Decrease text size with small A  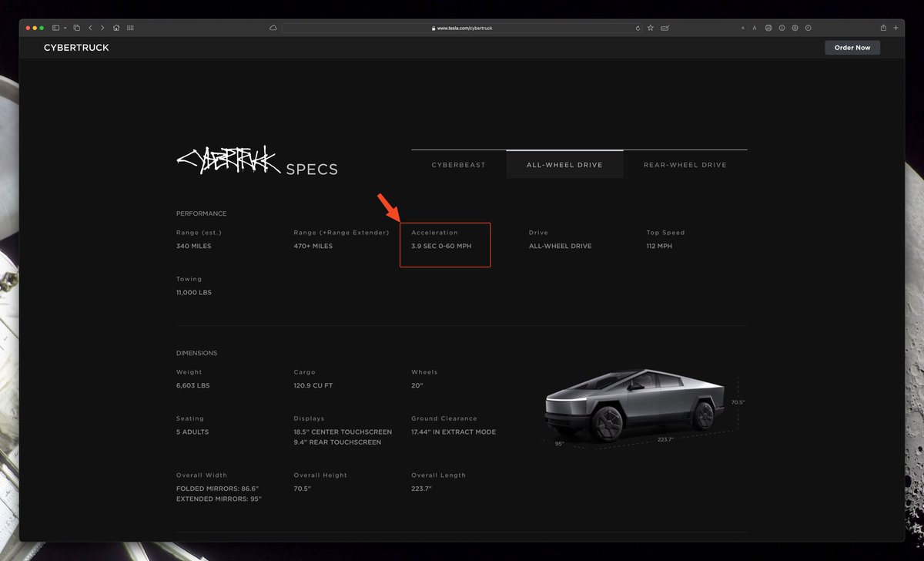pyautogui.click(x=743, y=28)
